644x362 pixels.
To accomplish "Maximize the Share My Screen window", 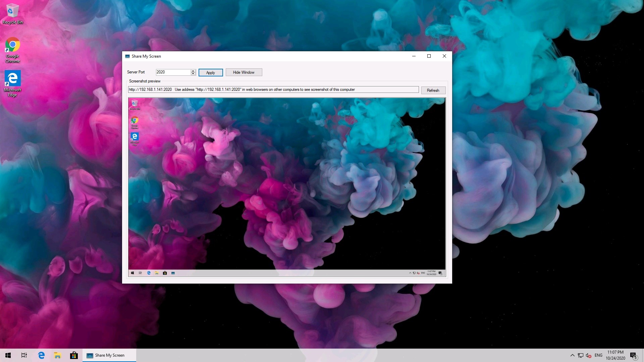I will point(429,56).
